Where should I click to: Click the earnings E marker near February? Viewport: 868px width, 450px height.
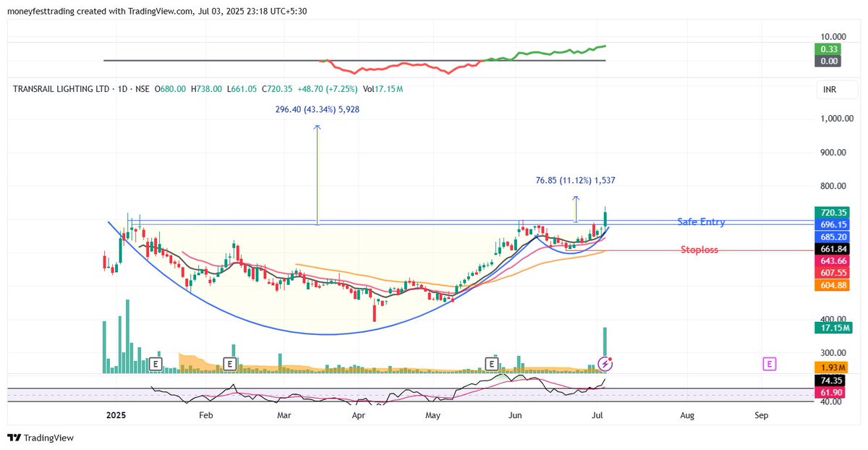[x=230, y=363]
